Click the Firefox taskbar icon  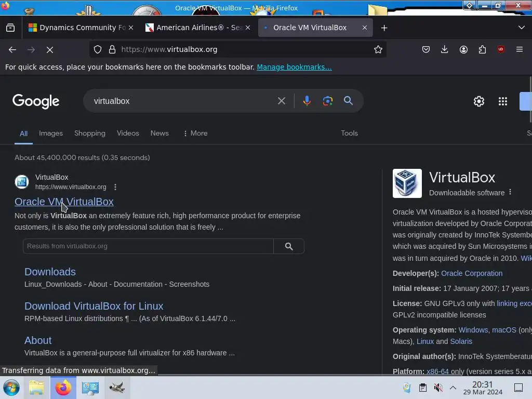point(63,388)
